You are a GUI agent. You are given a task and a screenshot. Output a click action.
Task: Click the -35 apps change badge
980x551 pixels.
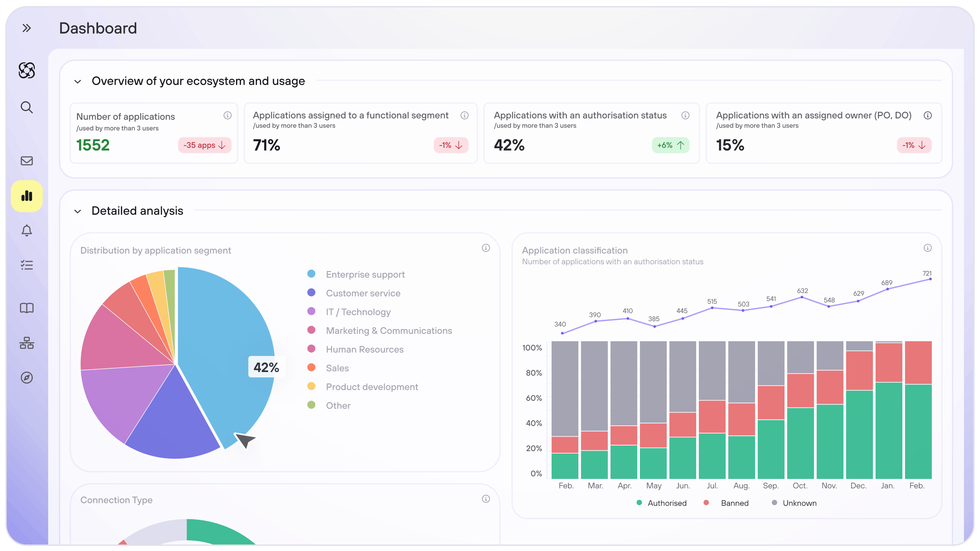coord(205,145)
